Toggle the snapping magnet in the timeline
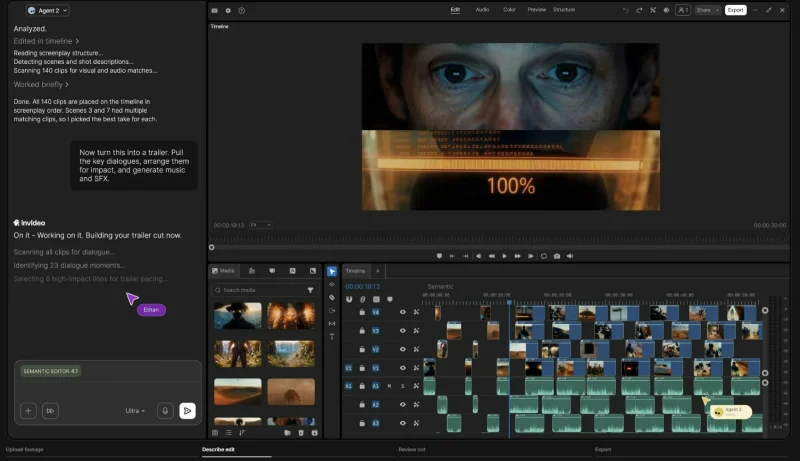 [349, 299]
